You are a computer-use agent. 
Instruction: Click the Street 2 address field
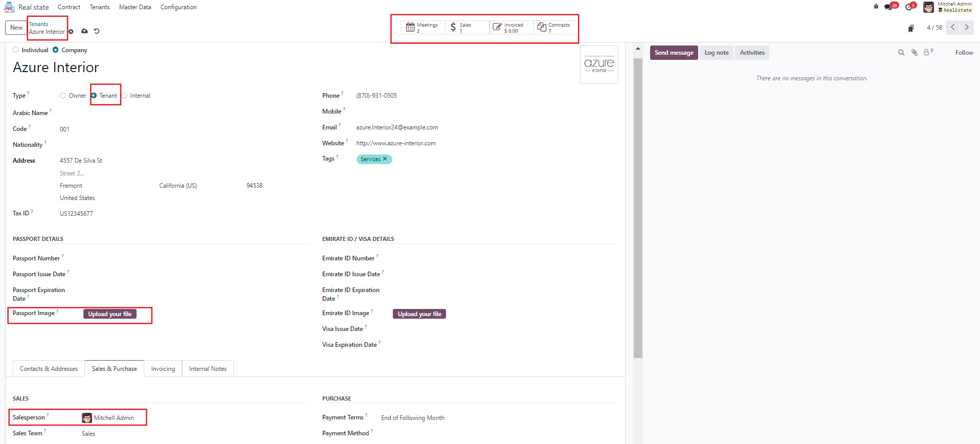click(x=184, y=173)
